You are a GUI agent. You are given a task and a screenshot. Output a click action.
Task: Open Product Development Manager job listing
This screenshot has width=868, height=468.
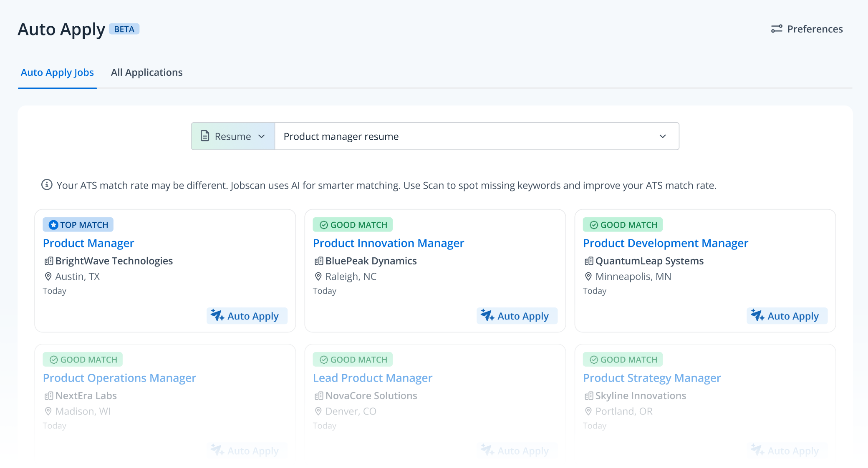point(666,243)
